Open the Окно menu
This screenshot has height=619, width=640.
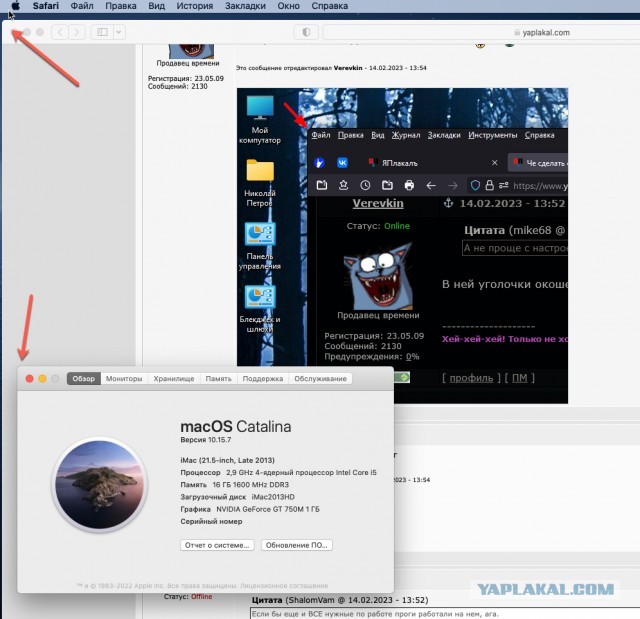pos(288,6)
